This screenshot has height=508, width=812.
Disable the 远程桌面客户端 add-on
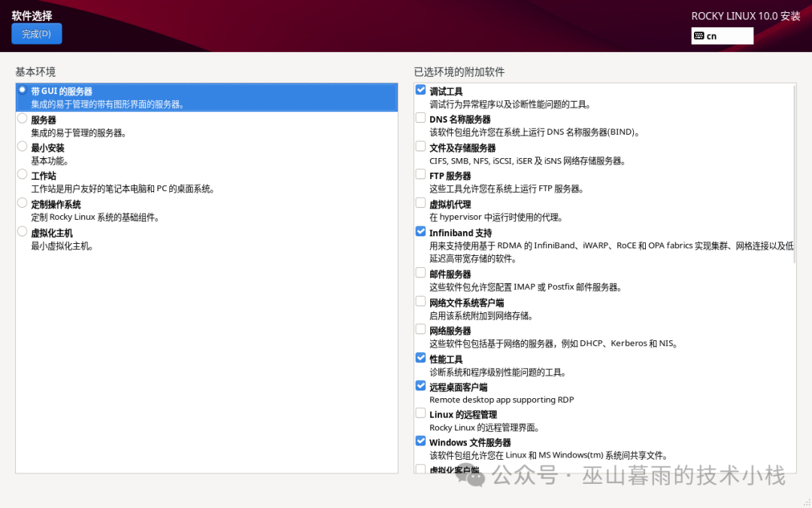point(420,385)
